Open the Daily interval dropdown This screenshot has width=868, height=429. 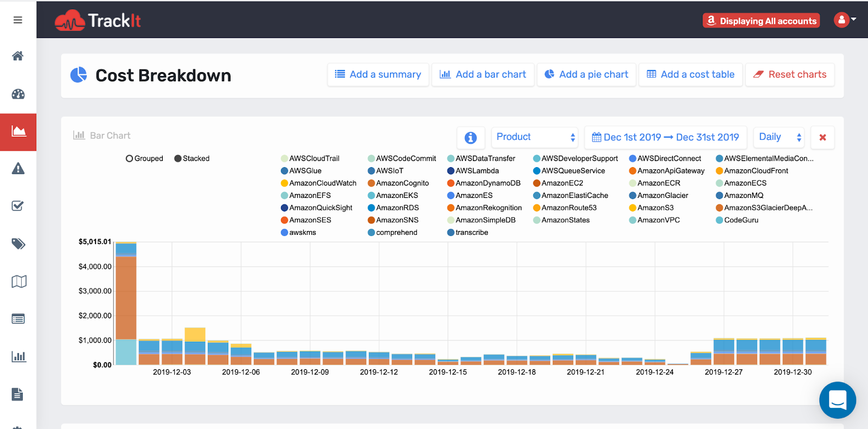click(779, 137)
